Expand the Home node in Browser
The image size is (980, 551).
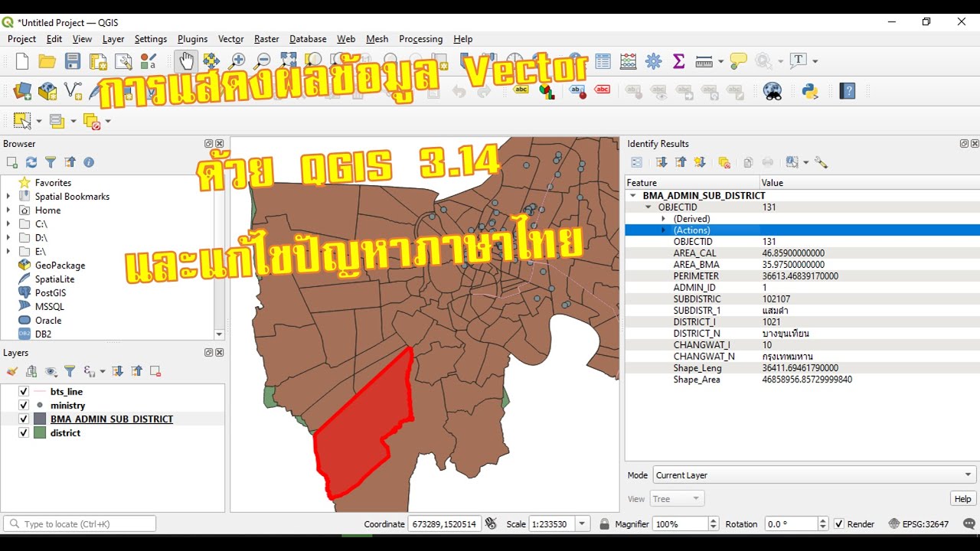pos(8,210)
